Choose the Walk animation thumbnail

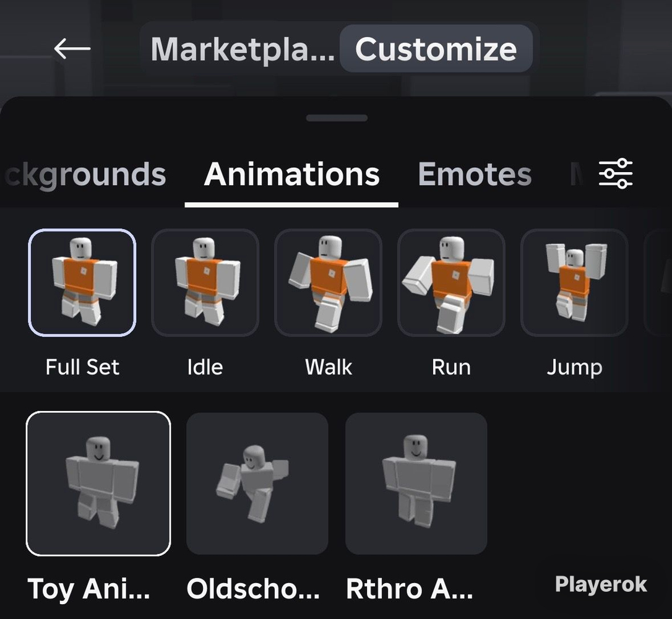(329, 282)
